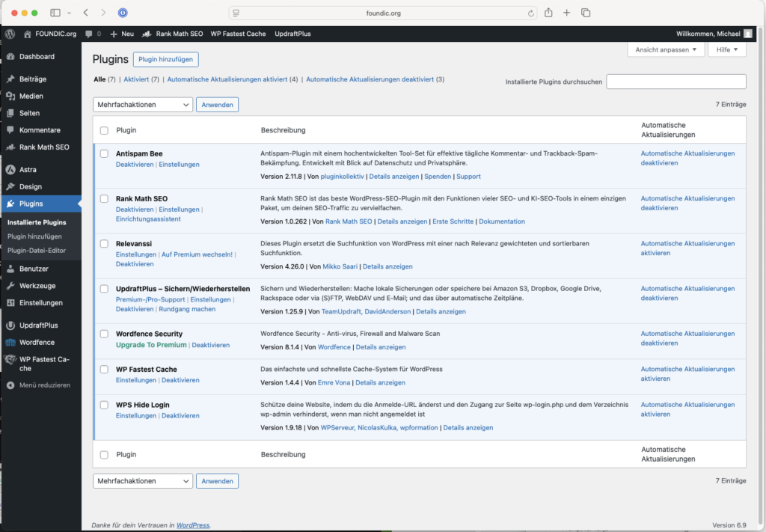
Task: Select the Wordfence Security checkbox
Action: (104, 334)
